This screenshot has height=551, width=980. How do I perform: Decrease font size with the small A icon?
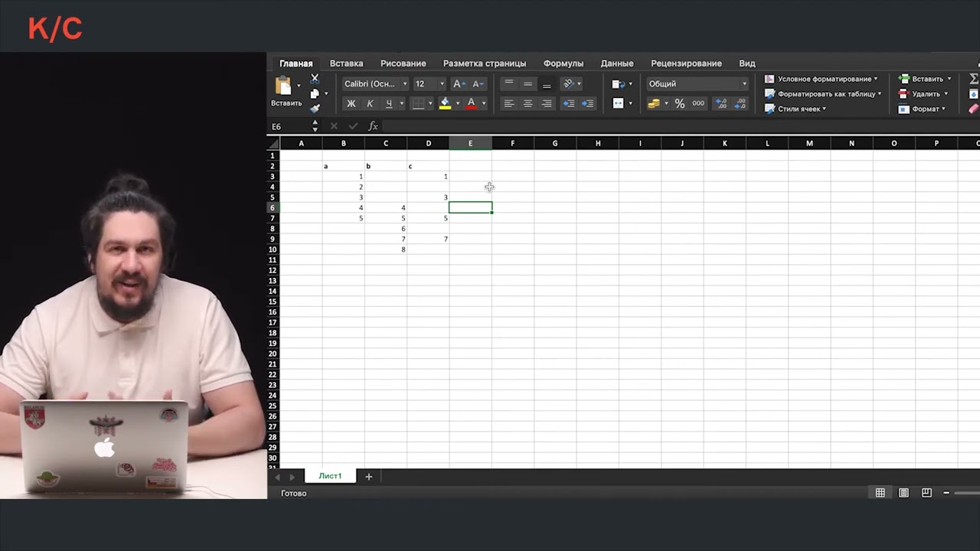click(x=478, y=84)
